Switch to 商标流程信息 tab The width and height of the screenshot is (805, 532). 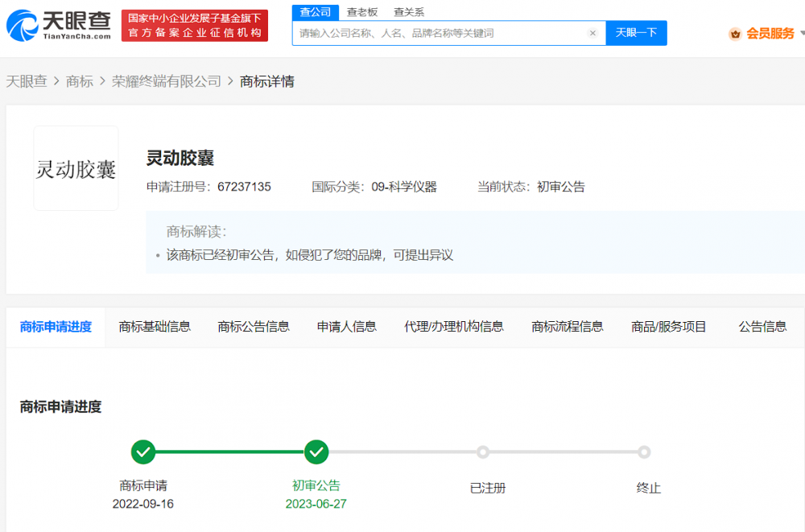coord(568,327)
